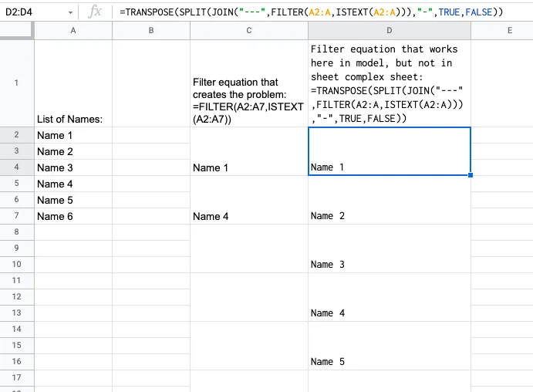Viewport: 533px width, 392px height.
Task: Click the select-all corner box
Action: pos(16,30)
